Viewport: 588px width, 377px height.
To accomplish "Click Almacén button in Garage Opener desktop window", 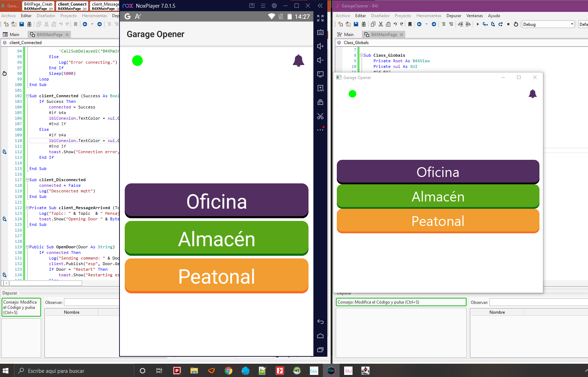I will coord(438,196).
